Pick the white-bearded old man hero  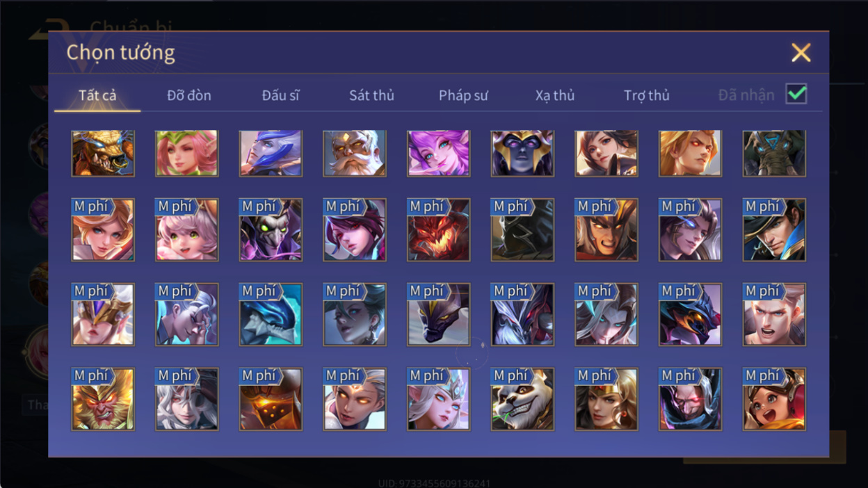pos(355,153)
